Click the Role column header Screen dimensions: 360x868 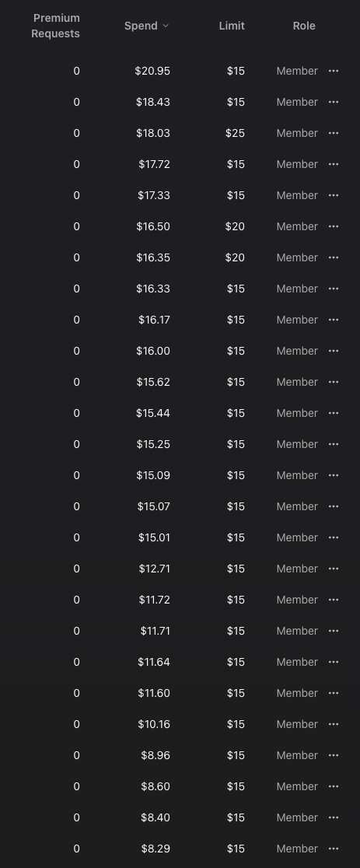(x=304, y=26)
